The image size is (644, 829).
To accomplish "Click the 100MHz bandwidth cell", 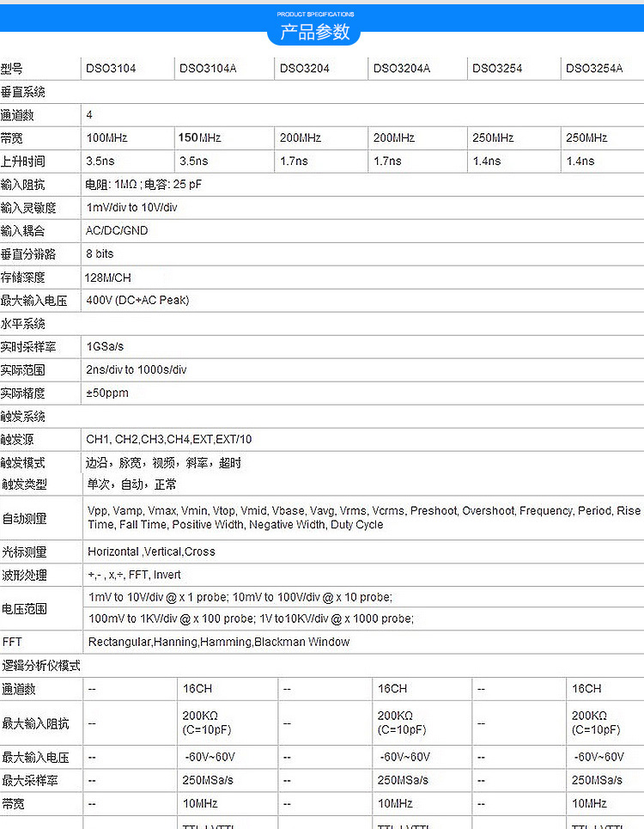I will [106, 138].
